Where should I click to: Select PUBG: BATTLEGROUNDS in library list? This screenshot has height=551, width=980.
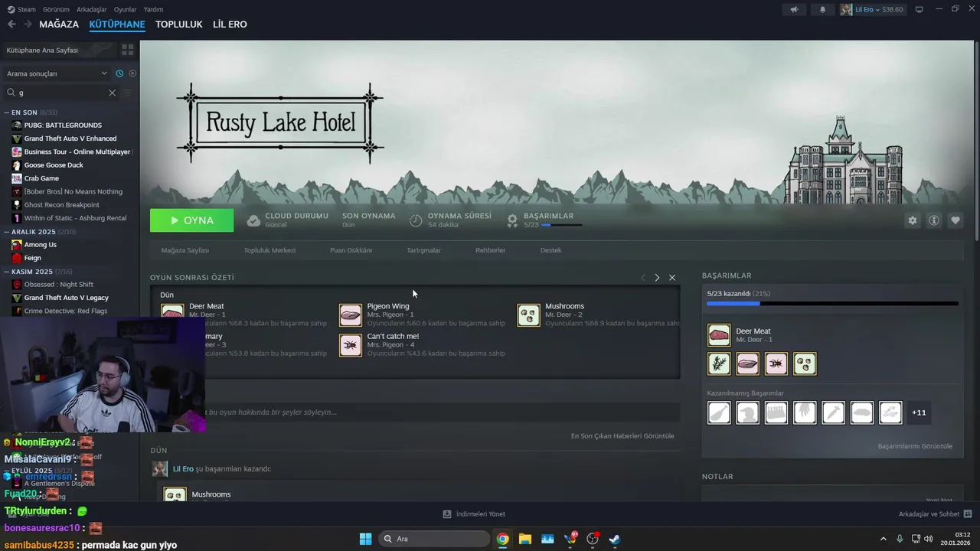tap(63, 126)
